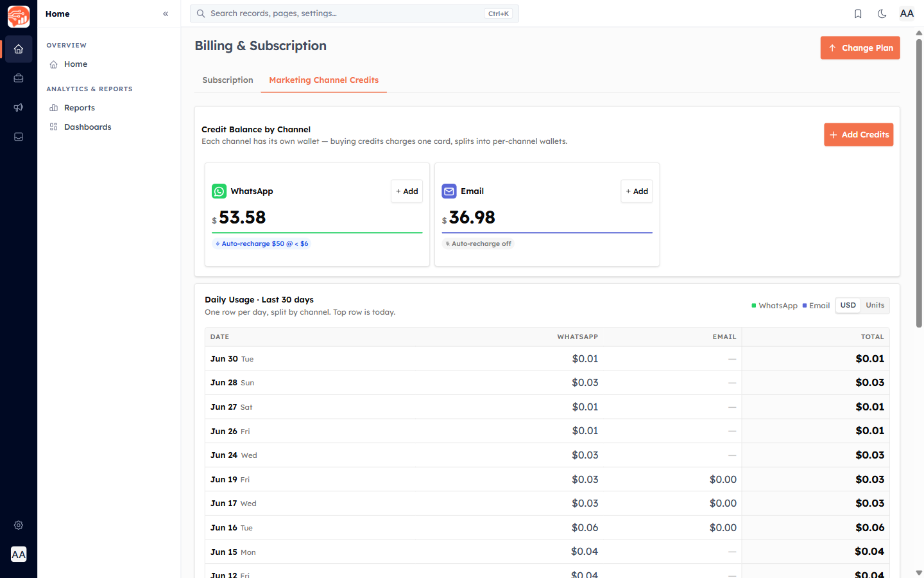The width and height of the screenshot is (924, 578).
Task: Click the Change Plan button
Action: click(860, 48)
